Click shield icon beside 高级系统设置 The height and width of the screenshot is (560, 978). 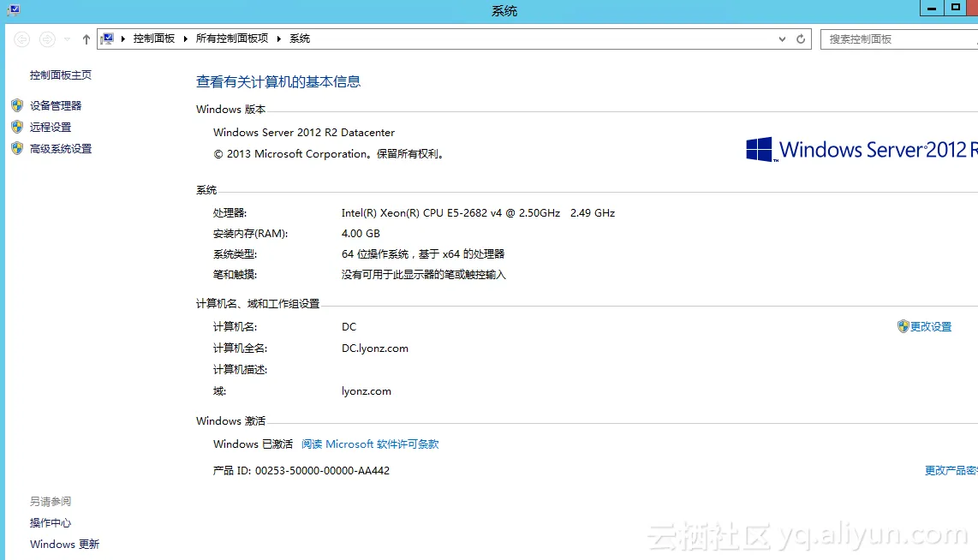point(17,148)
